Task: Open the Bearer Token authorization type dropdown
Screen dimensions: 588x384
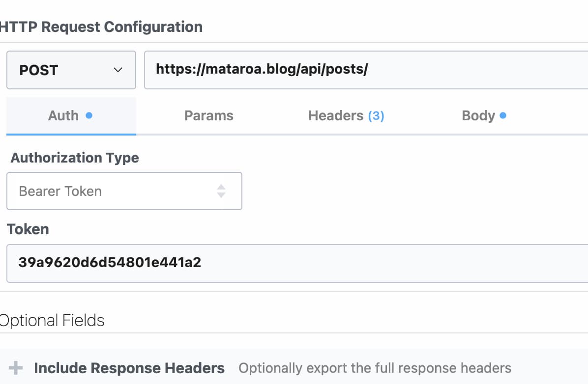Action: pos(124,191)
